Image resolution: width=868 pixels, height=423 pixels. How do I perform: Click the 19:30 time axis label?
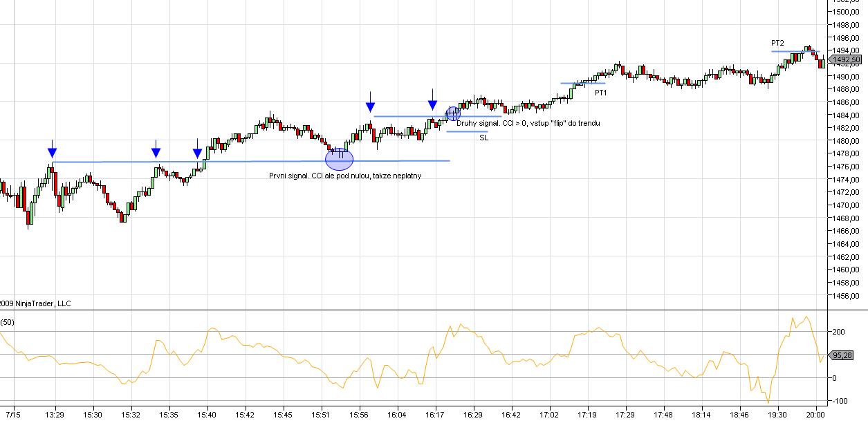tap(777, 415)
